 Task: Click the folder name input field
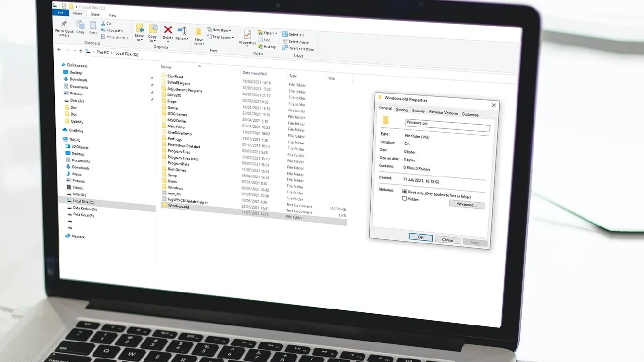[x=447, y=125]
